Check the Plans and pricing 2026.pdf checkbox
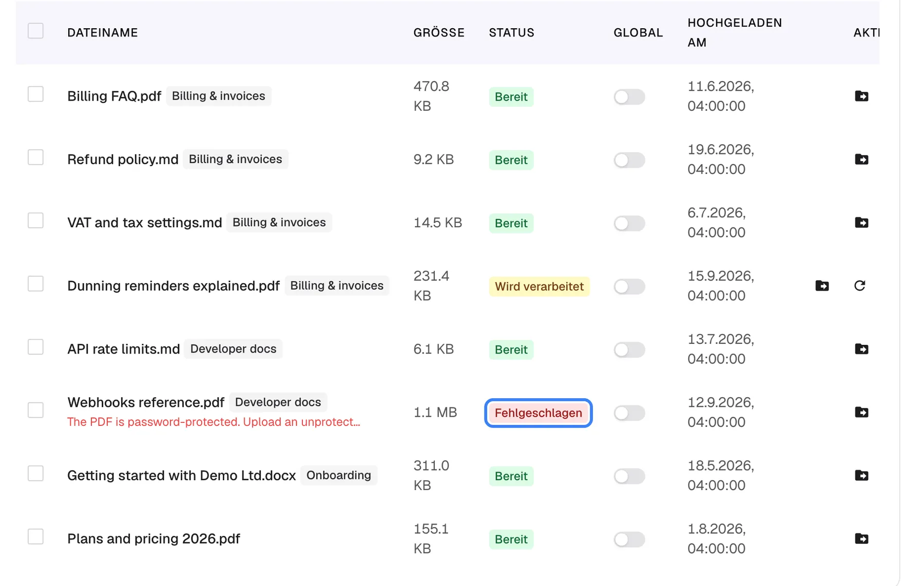Screen dimensions: 924x586 point(35,536)
